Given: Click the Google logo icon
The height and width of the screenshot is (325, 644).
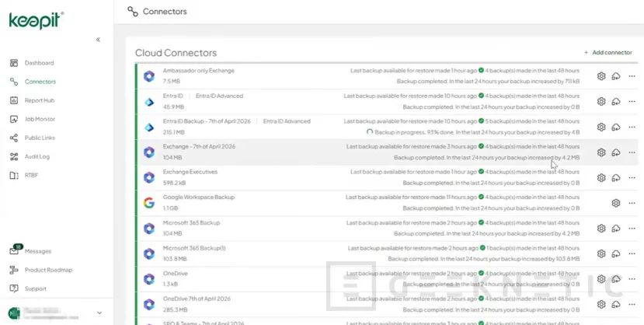Looking at the screenshot, I should point(149,203).
